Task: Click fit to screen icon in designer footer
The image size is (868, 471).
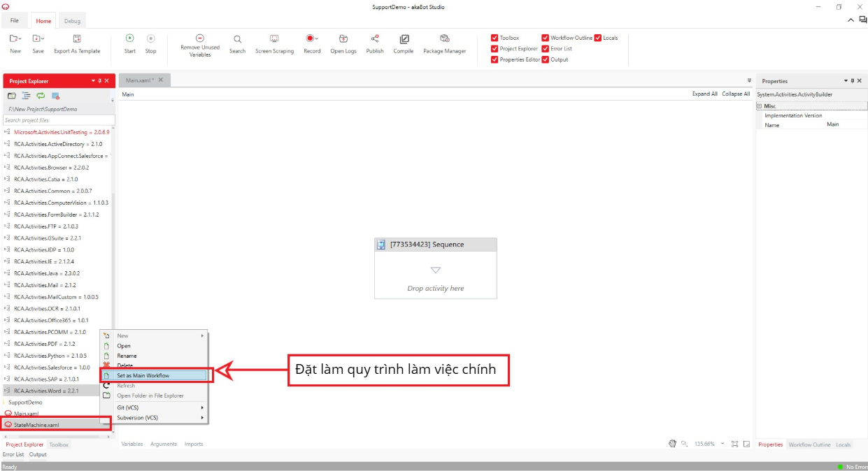Action: point(735,444)
